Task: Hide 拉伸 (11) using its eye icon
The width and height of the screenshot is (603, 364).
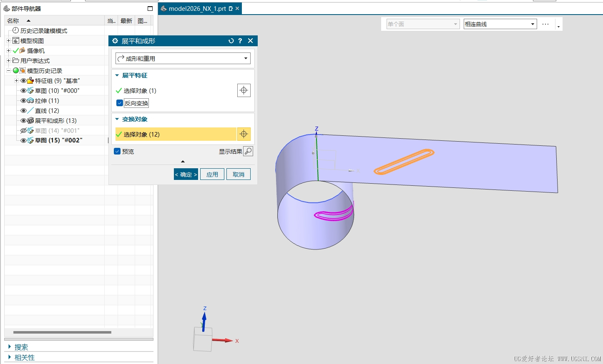Action: coord(23,101)
